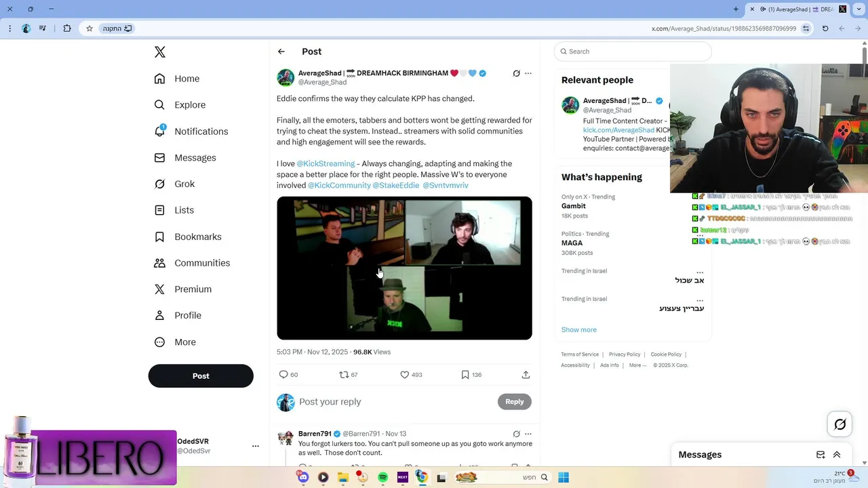The height and width of the screenshot is (488, 868).
Task: Open Explore in the sidebar
Action: 180,105
